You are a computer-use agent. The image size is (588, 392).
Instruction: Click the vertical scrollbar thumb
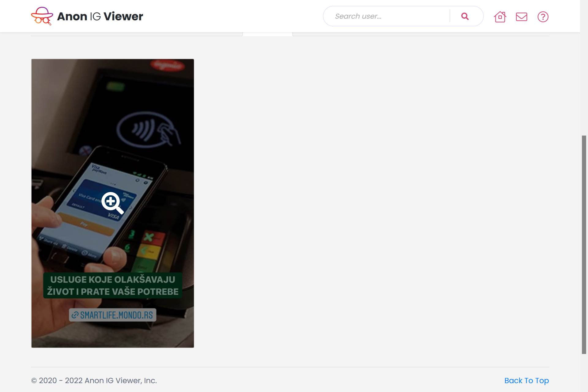(584, 244)
